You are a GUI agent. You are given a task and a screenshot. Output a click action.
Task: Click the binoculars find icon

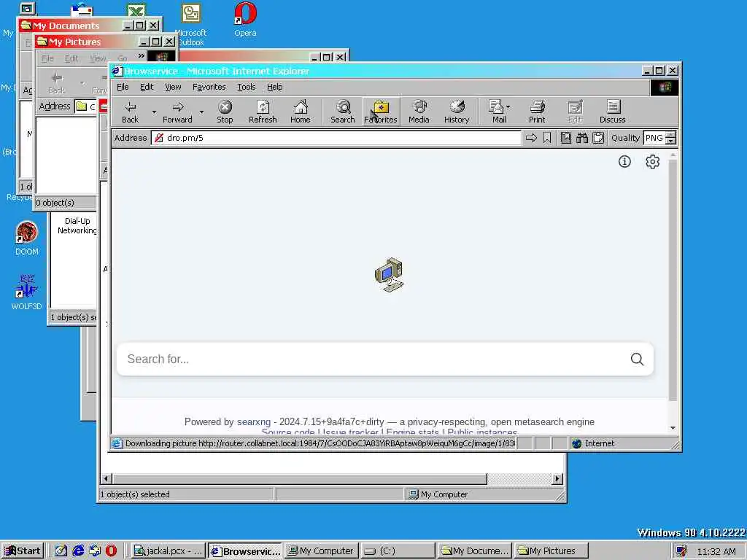[x=582, y=138]
